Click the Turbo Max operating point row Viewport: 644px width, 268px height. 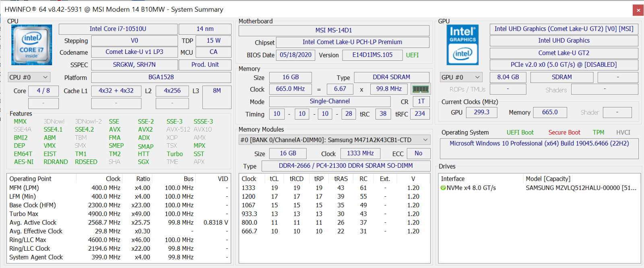pyautogui.click(x=119, y=214)
